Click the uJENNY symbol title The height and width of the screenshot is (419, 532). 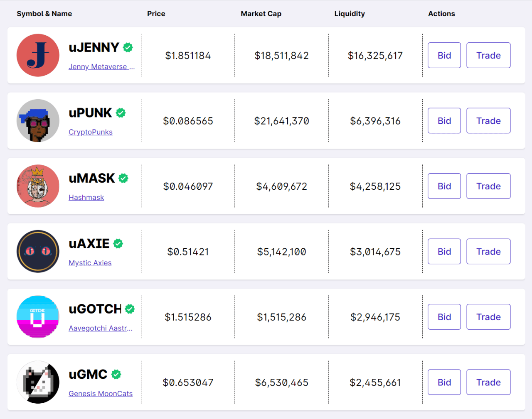click(x=94, y=47)
